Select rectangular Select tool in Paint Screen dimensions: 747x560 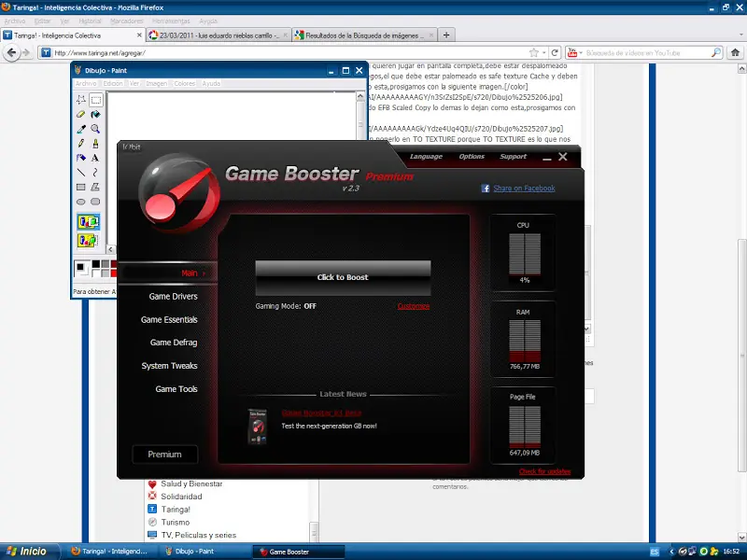[x=96, y=100]
